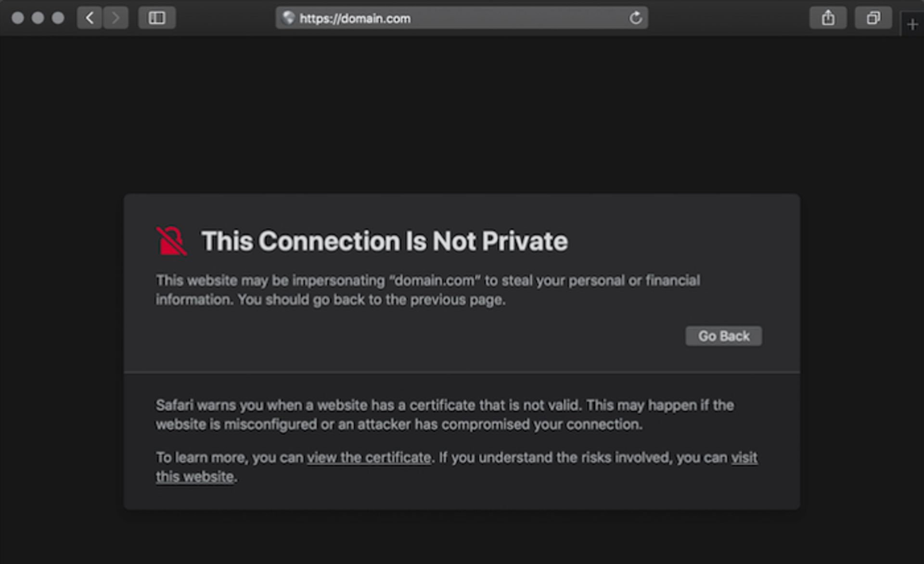Open the 'view the certificate' link
This screenshot has width=924, height=564.
point(369,458)
